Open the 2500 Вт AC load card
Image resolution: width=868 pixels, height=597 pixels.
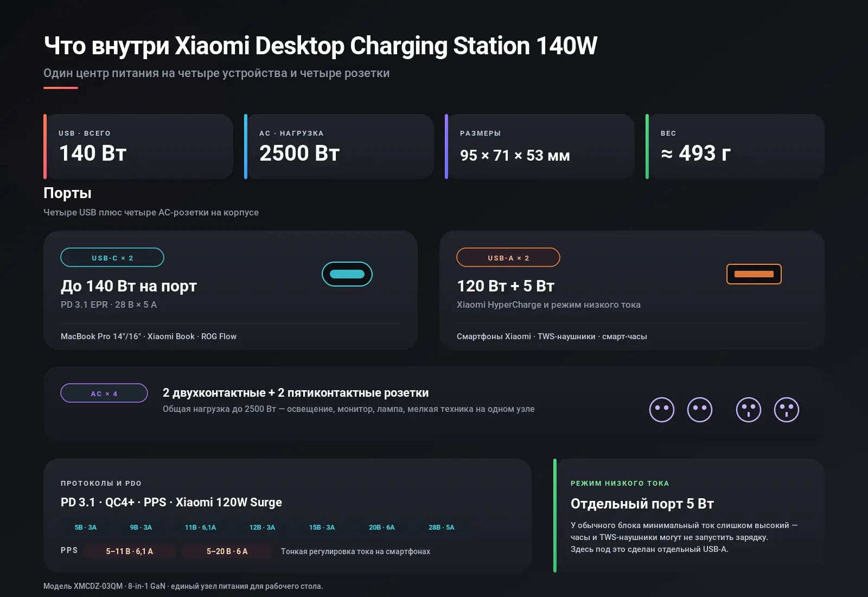pos(339,147)
